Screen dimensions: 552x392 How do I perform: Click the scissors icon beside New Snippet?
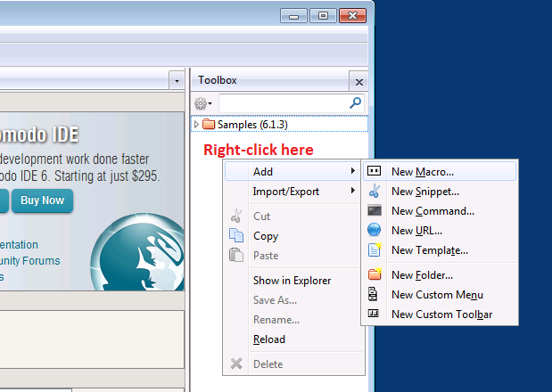pos(375,191)
